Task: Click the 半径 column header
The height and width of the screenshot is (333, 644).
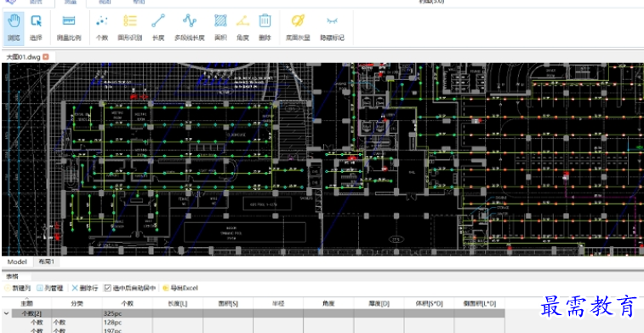Action: coord(278,304)
